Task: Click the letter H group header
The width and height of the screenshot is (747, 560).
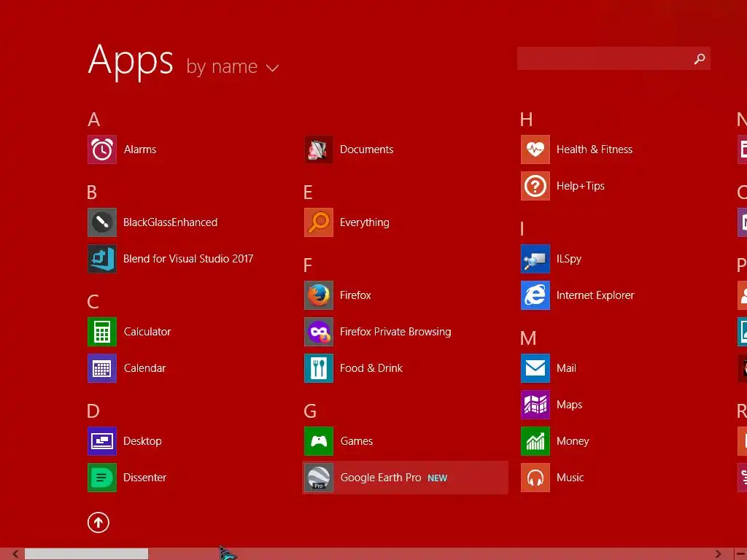Action: coord(527,120)
